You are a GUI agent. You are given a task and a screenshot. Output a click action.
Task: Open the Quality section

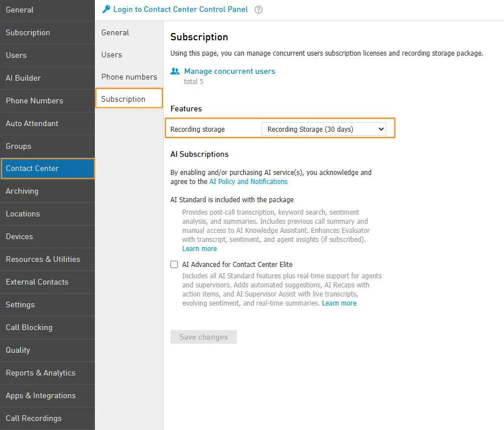(47, 350)
